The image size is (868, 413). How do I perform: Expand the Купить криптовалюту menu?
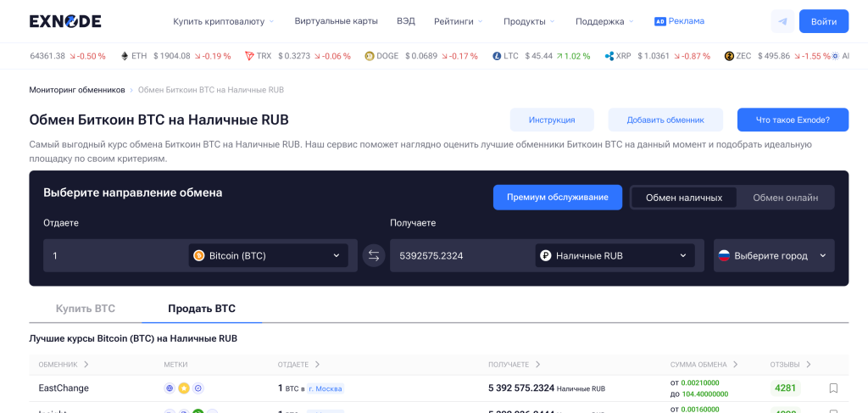tap(224, 21)
